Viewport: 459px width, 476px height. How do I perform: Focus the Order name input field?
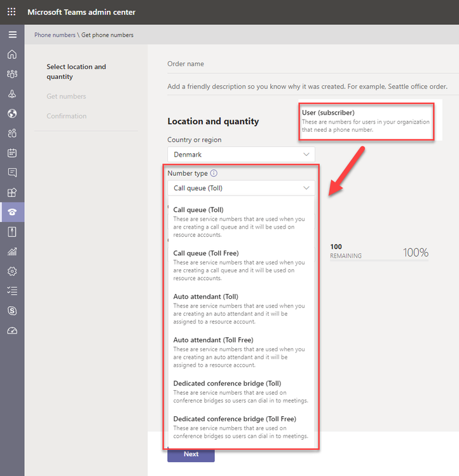[313, 64]
